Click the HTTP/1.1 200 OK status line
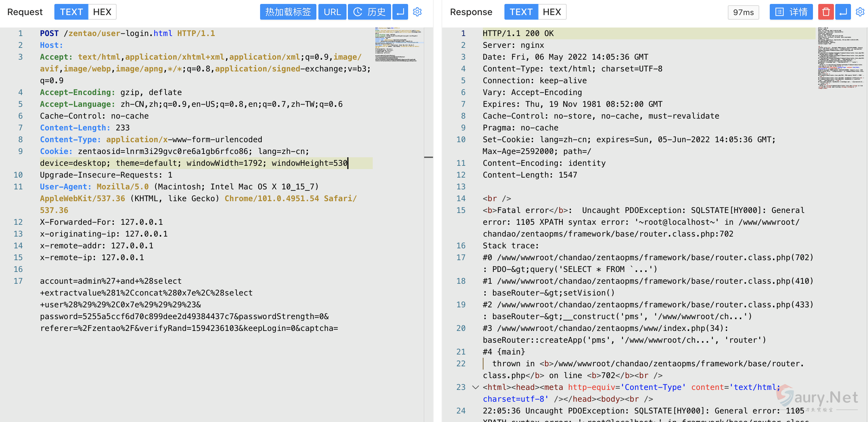 click(x=518, y=33)
